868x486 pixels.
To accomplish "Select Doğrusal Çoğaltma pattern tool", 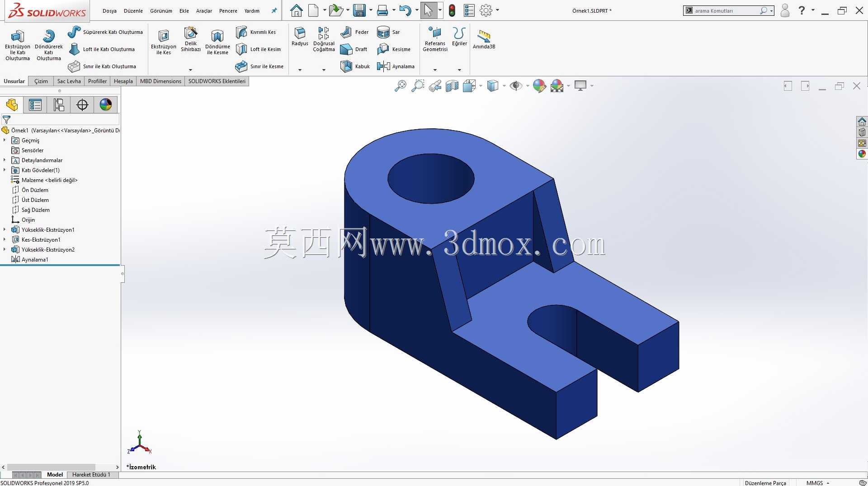I will tap(324, 39).
